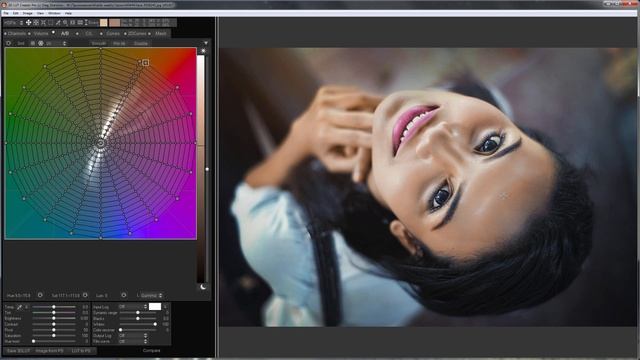Viewport: 640px width, 360px height.
Task: Click the Dynamic range slider handle
Action: [x=138, y=313]
